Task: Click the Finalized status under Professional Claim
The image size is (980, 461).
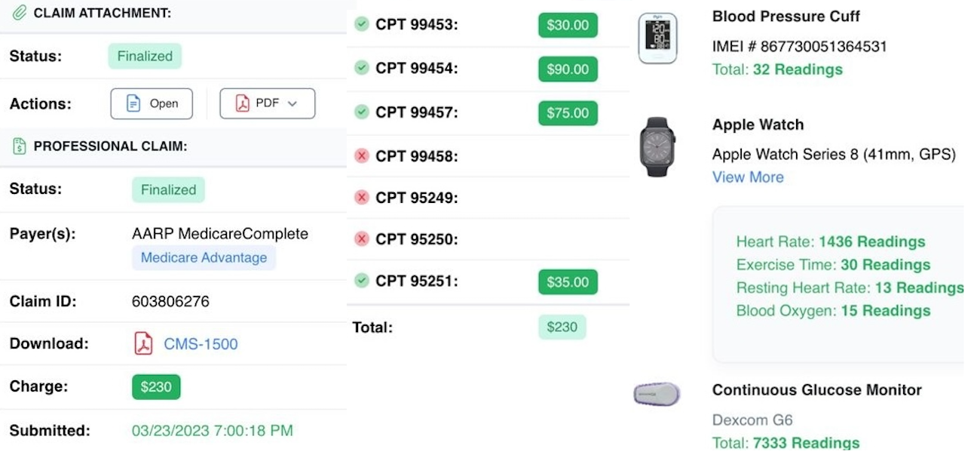Action: (x=168, y=190)
